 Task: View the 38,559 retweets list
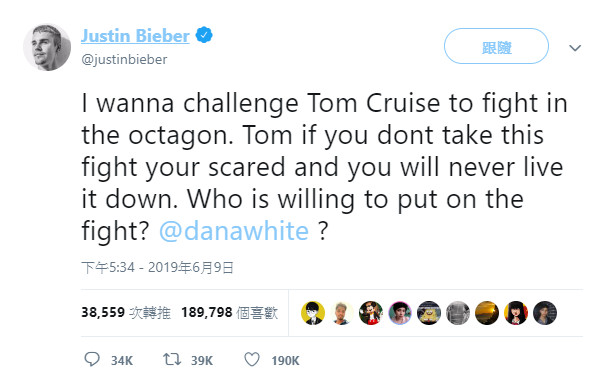126,313
